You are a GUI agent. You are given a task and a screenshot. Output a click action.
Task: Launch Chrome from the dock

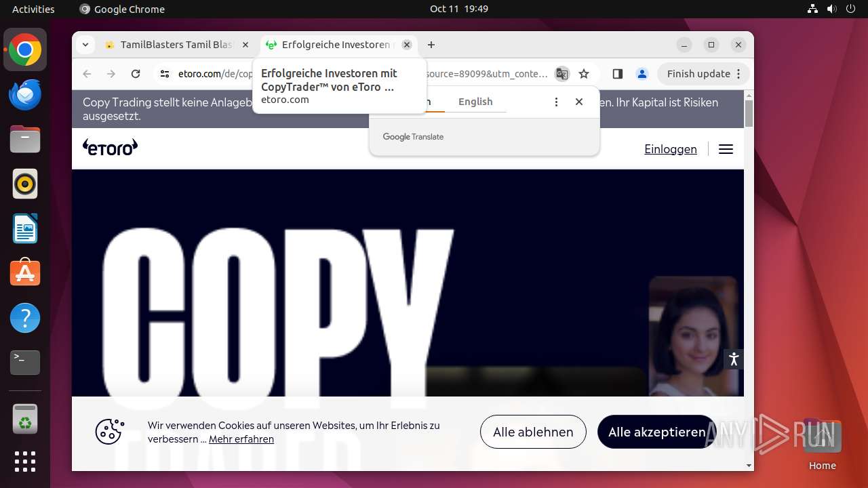click(x=25, y=50)
